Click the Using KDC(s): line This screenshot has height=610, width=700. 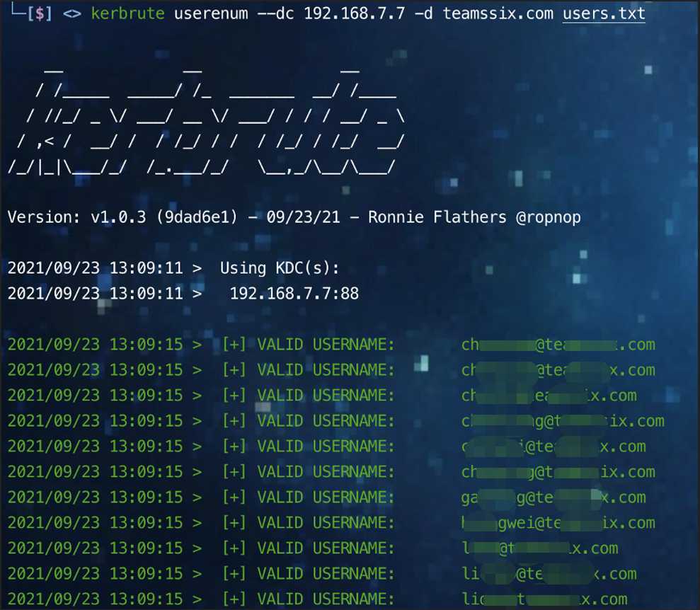pos(280,267)
